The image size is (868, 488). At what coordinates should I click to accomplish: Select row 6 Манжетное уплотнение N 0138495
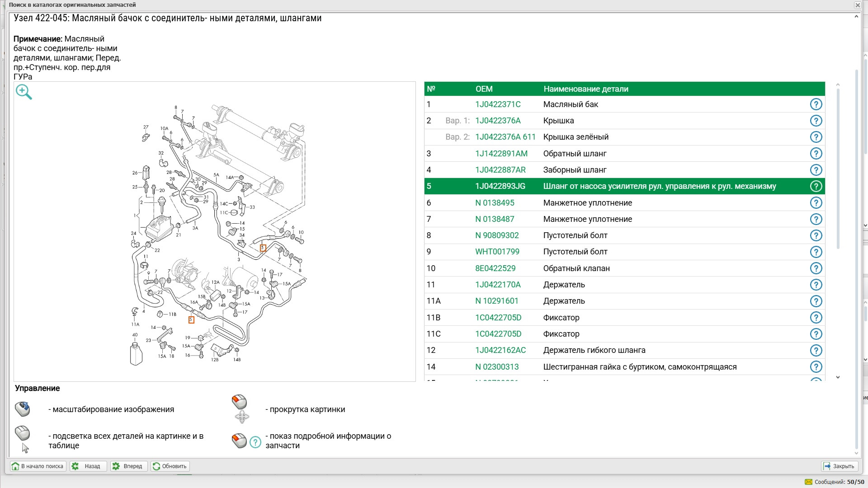587,203
